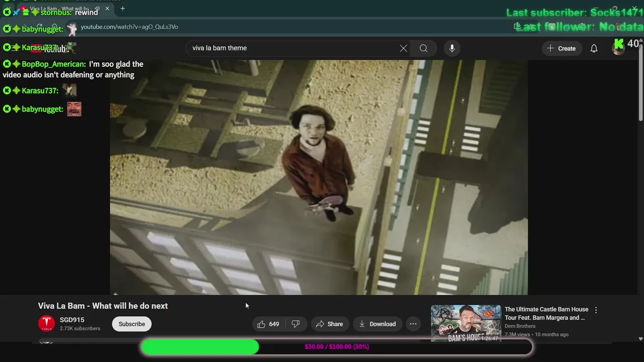The width and height of the screenshot is (644, 362).
Task: Subscribe to SGD915
Action: (x=132, y=324)
